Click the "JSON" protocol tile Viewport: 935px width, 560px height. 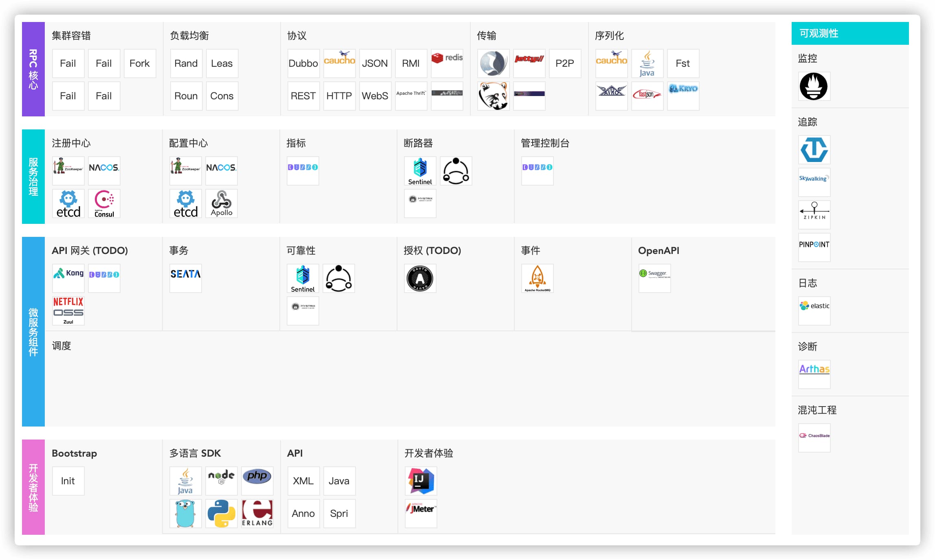point(375,63)
